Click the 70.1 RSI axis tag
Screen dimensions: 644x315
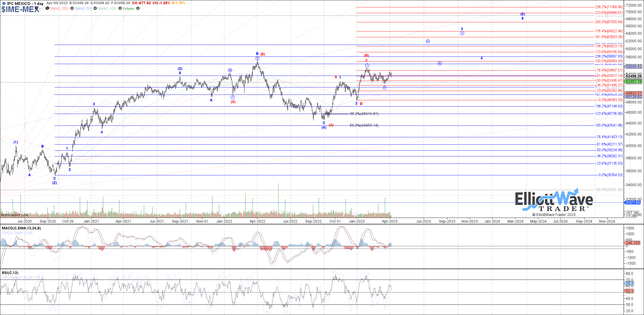tap(629, 283)
